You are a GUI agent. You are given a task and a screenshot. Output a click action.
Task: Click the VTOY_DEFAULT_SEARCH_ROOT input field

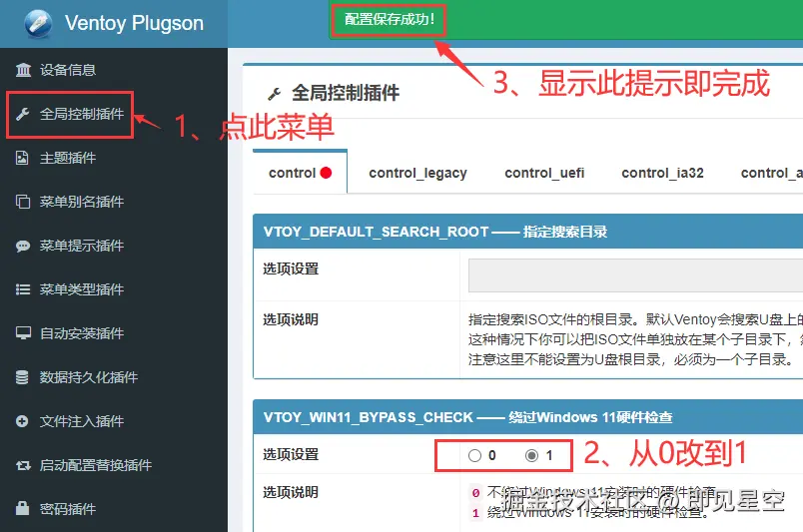pos(635,275)
